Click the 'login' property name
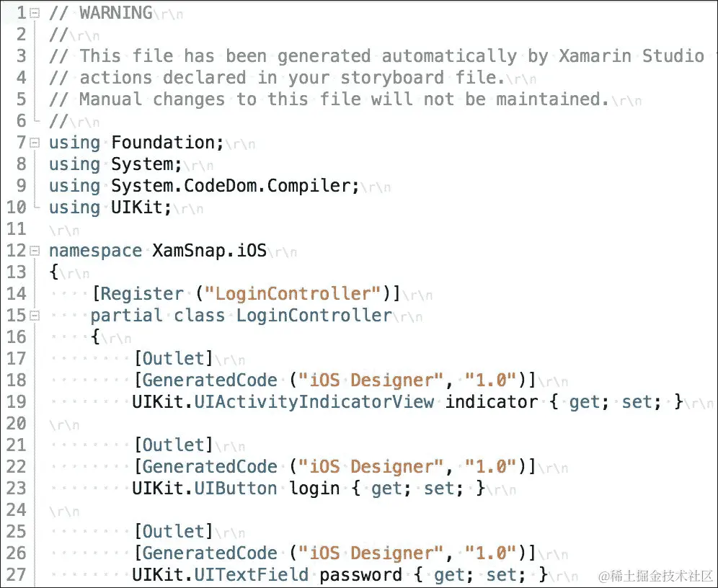 (314, 489)
